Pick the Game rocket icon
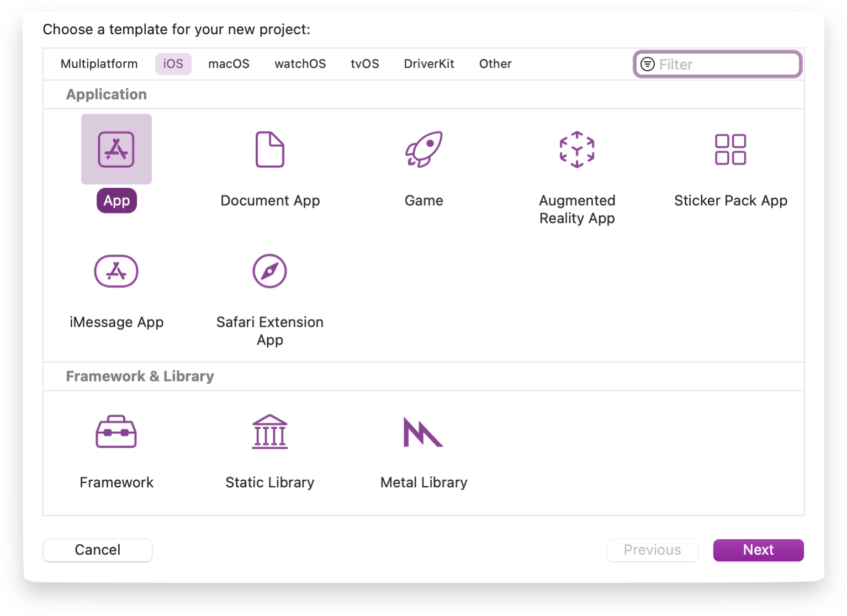The width and height of the screenshot is (847, 616). 424,149
